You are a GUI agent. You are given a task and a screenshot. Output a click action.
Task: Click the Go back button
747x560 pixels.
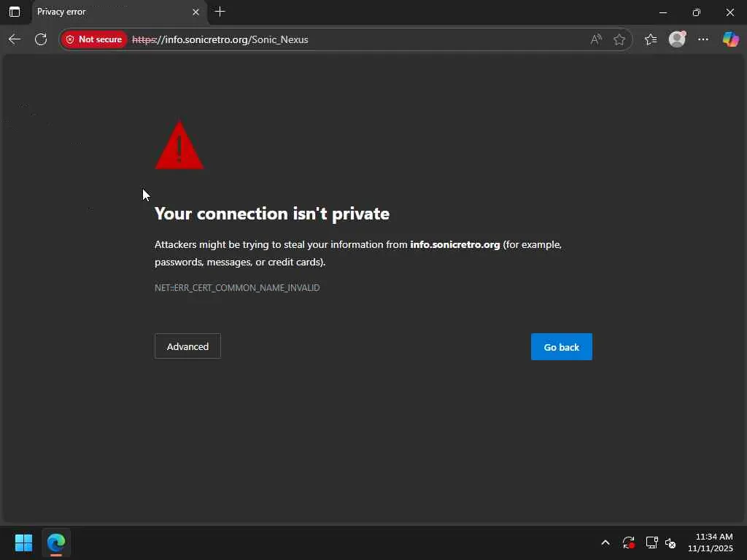click(562, 346)
